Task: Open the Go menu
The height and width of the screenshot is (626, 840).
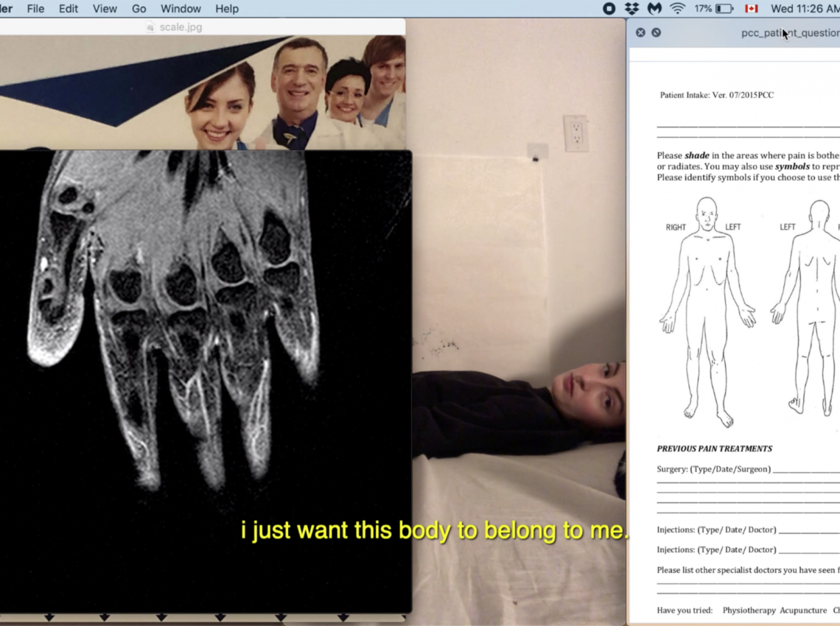Action: (139, 9)
